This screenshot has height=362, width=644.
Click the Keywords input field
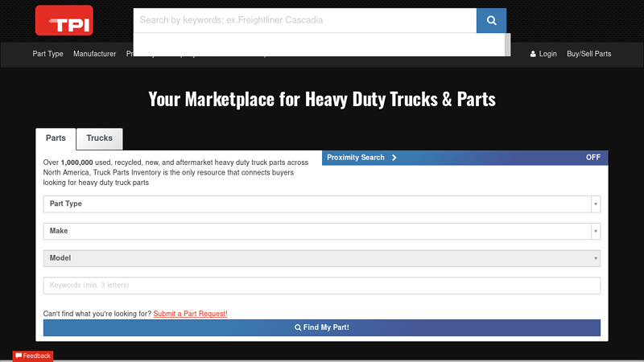click(x=322, y=286)
